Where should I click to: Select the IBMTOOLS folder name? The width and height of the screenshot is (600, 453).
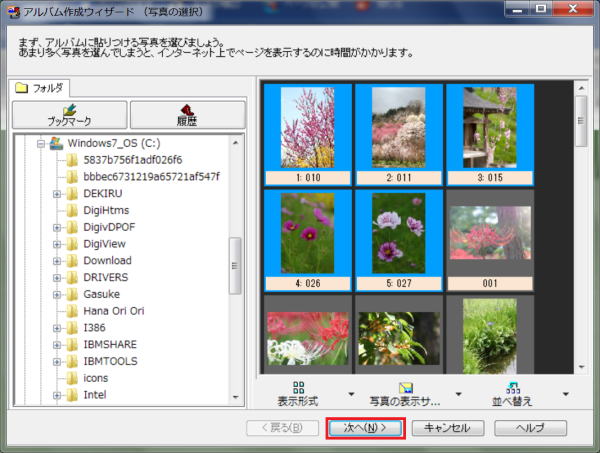[111, 361]
